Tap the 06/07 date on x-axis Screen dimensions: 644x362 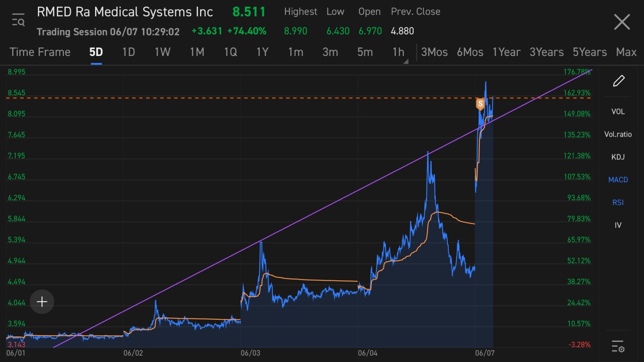[x=485, y=353]
